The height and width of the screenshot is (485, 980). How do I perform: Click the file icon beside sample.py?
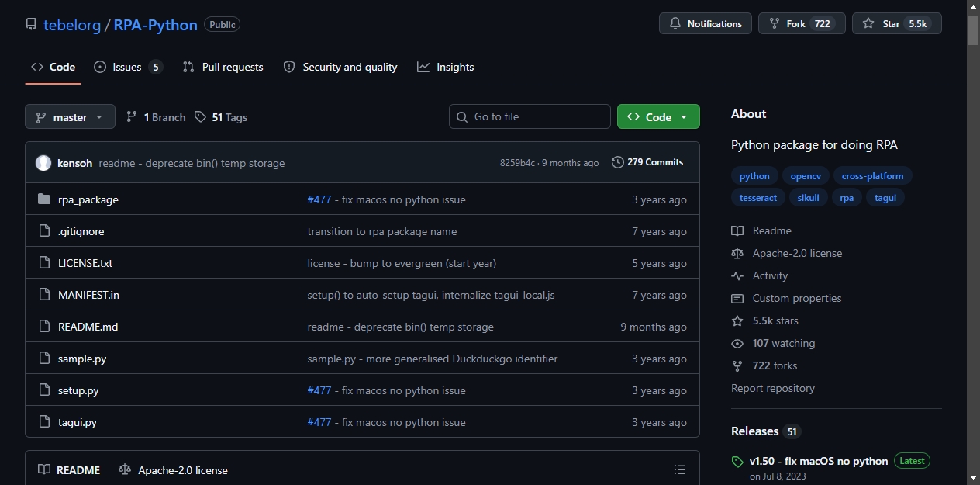(43, 359)
